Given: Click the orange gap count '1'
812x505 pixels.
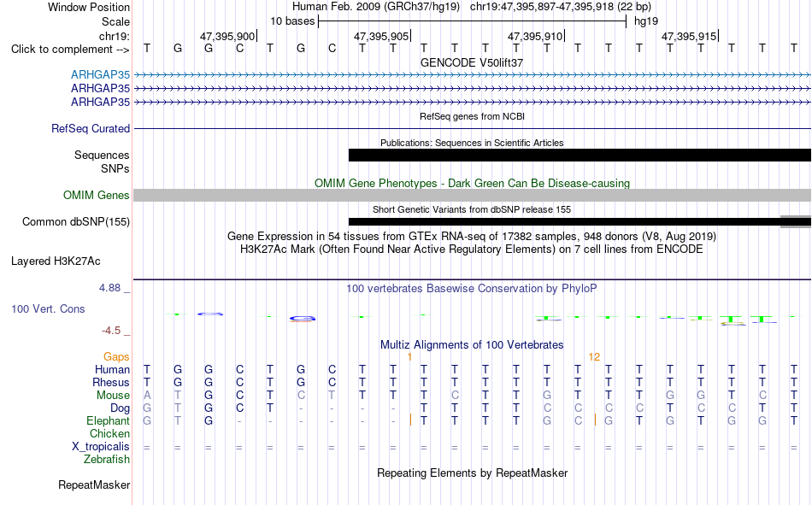Looking at the screenshot, I should (x=409, y=357).
